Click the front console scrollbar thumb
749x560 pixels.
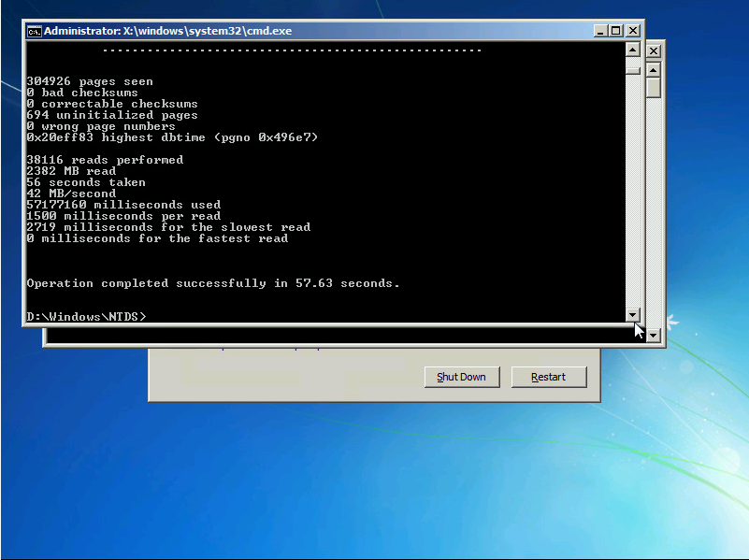[633, 69]
